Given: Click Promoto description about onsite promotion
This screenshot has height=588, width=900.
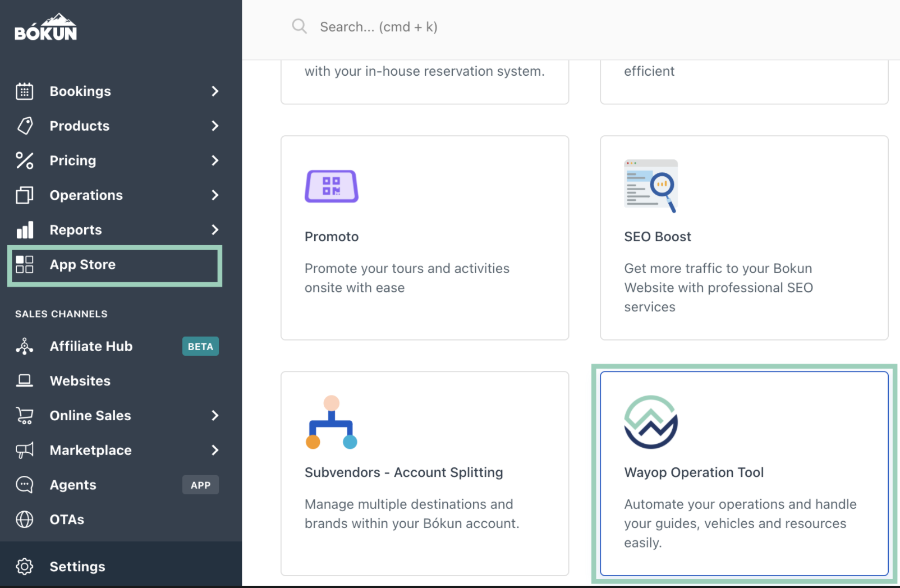Looking at the screenshot, I should coord(407,278).
